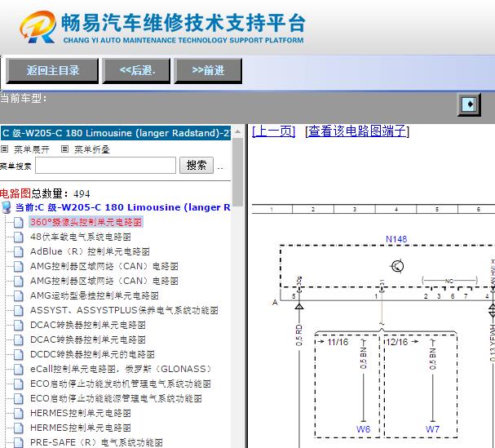The width and height of the screenshot is (495, 448).
Task: Click document icon beside 360°摄像头控制单元电路图
Action: pyautogui.click(x=19, y=222)
